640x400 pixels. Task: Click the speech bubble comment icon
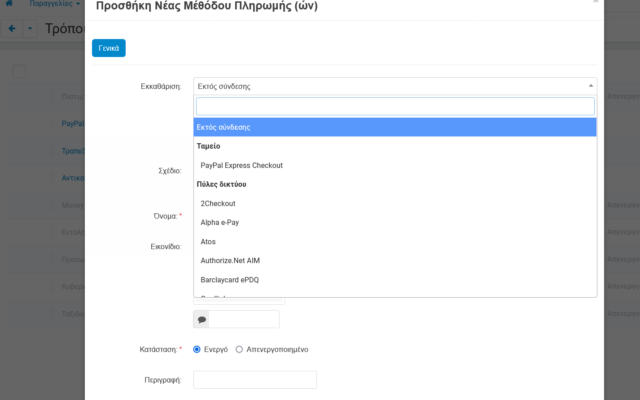[201, 319]
